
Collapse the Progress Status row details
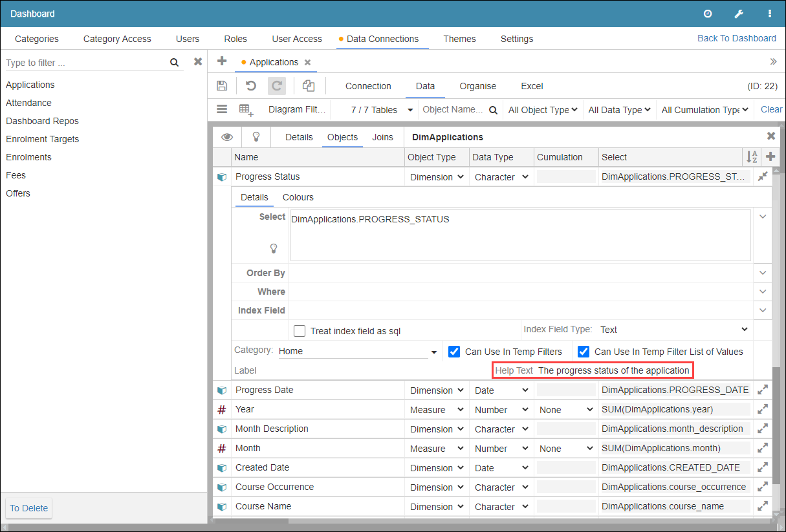(x=763, y=176)
